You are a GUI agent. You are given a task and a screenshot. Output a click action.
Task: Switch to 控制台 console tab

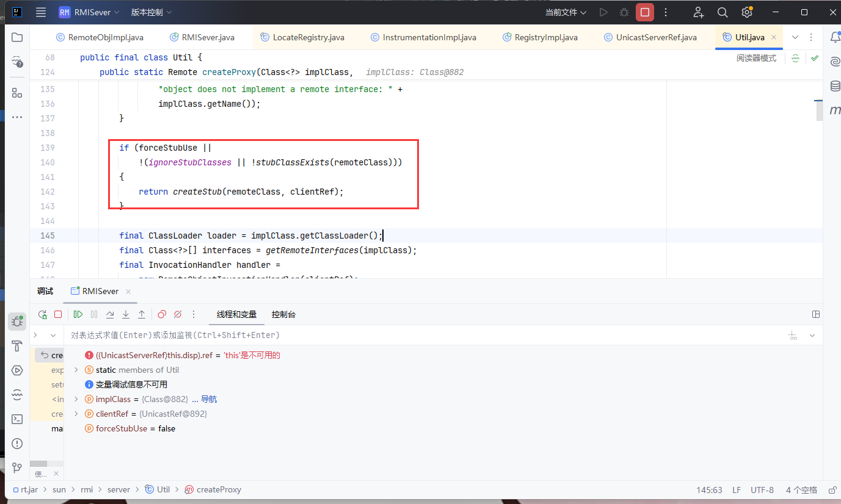point(283,314)
